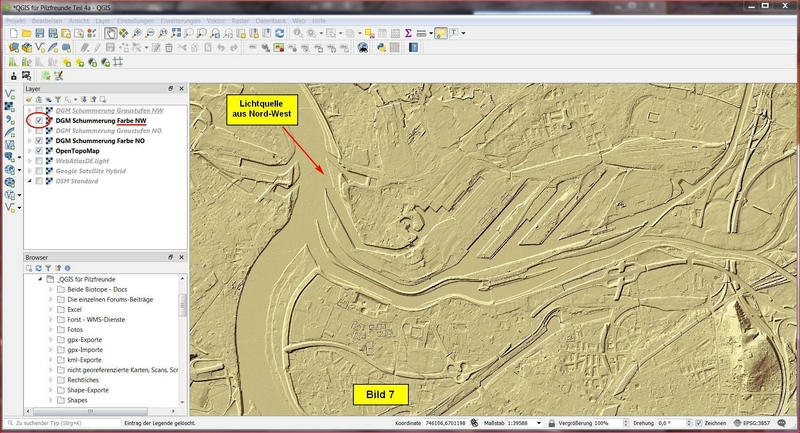Expand the DGM Schummerung Graustufen NW layer
800x433 pixels.
[x=29, y=110]
